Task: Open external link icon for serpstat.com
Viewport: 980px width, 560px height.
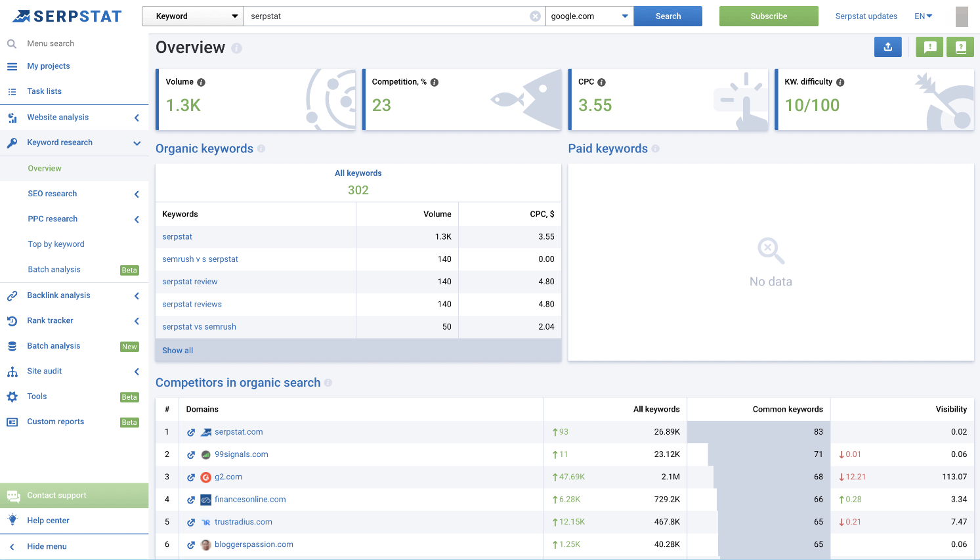Action: coord(191,432)
